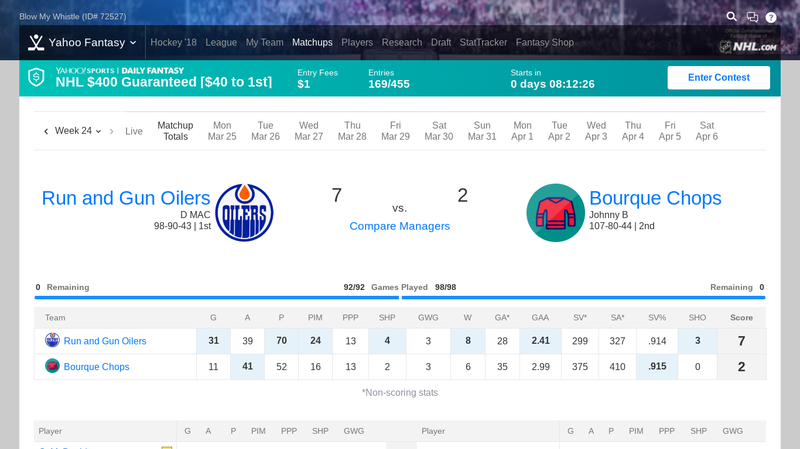Select the Tue Mar 26 tab
Image resolution: width=800 pixels, height=449 pixels.
coord(265,131)
